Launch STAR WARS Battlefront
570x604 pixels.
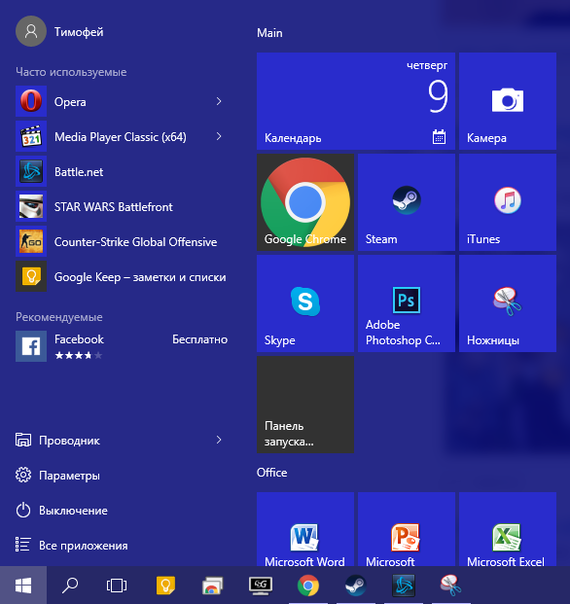coord(120,207)
